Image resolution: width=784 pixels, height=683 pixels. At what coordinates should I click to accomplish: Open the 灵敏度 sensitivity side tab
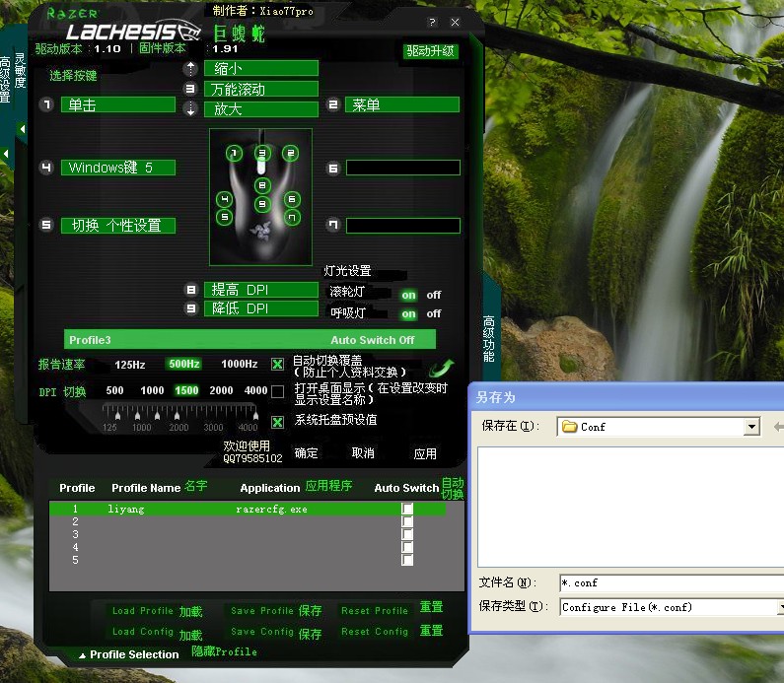20,79
